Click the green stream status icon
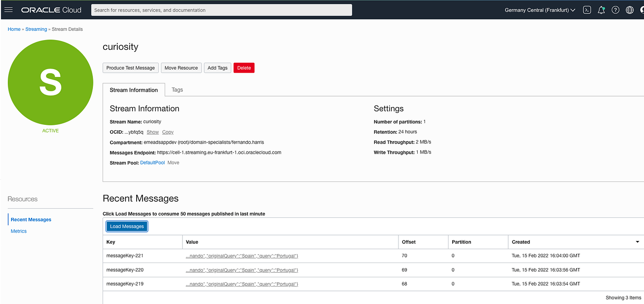 (x=51, y=82)
